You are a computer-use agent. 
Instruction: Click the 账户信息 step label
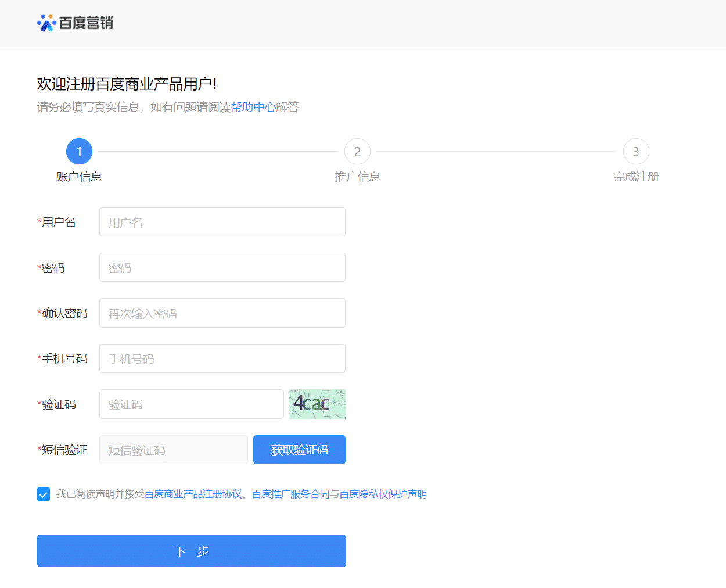(x=79, y=177)
